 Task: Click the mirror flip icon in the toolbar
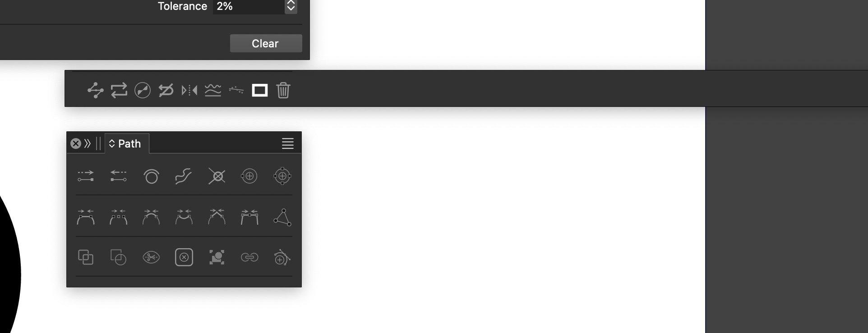[x=189, y=91]
